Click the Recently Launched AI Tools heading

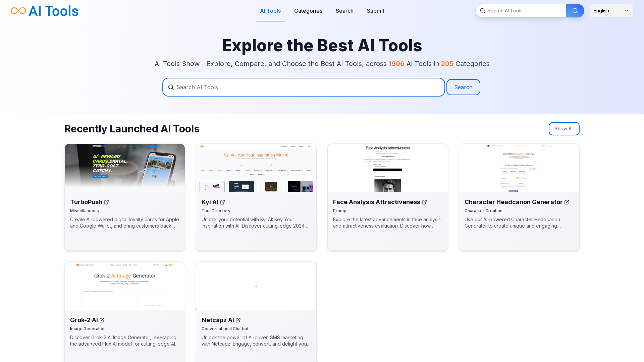point(132,129)
